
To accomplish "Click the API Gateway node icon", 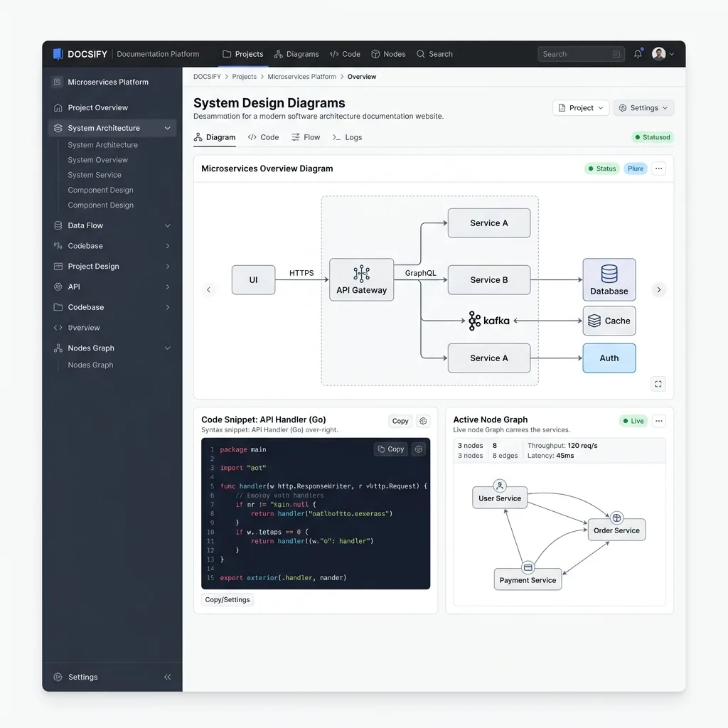I will tap(361, 274).
